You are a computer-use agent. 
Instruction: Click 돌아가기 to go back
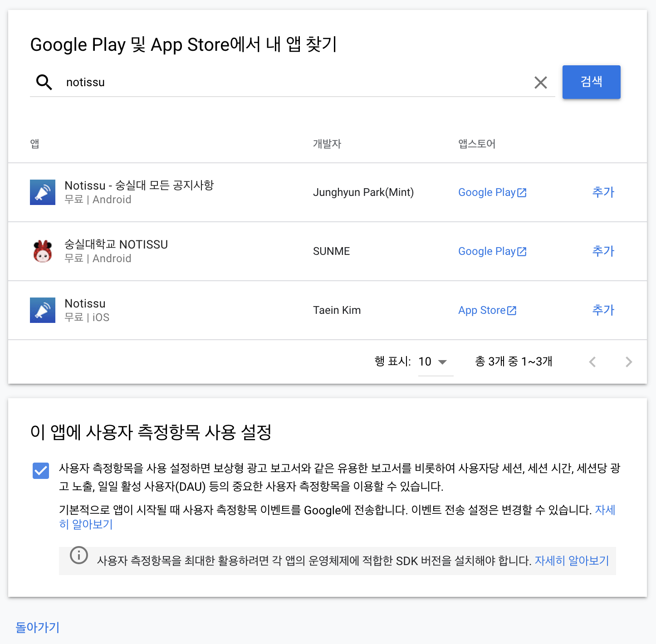coord(38,628)
